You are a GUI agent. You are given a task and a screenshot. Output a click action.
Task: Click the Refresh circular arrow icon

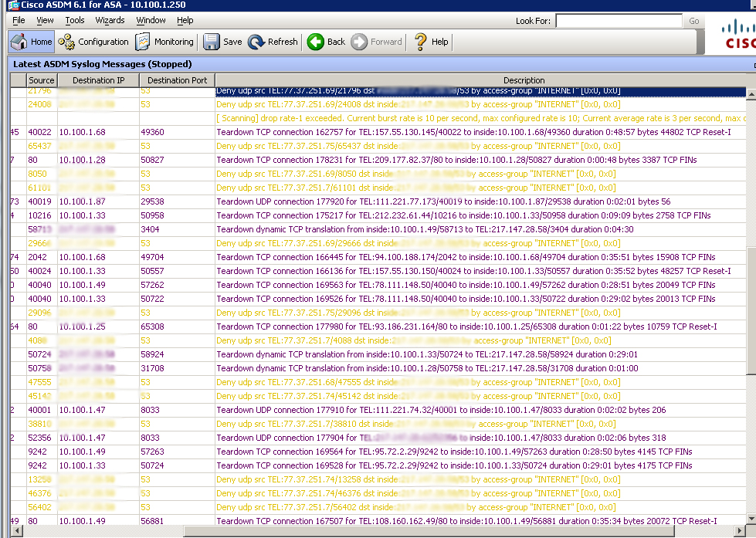tap(256, 42)
